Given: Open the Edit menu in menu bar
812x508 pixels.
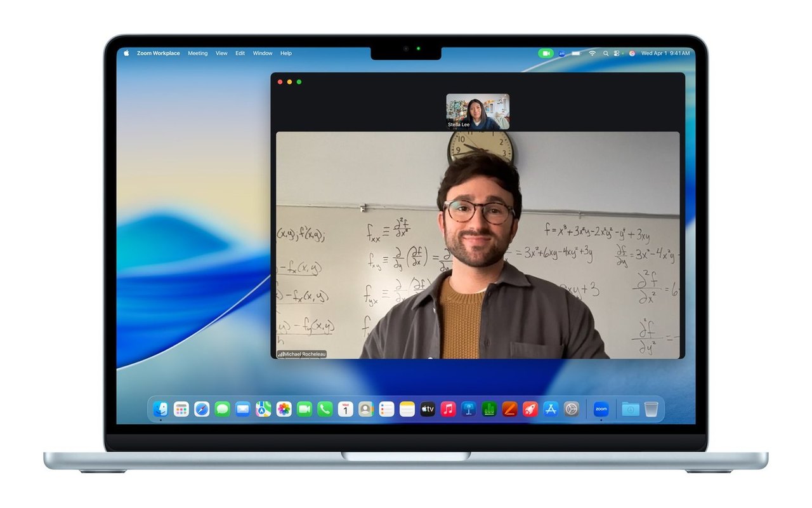Looking at the screenshot, I should [240, 53].
